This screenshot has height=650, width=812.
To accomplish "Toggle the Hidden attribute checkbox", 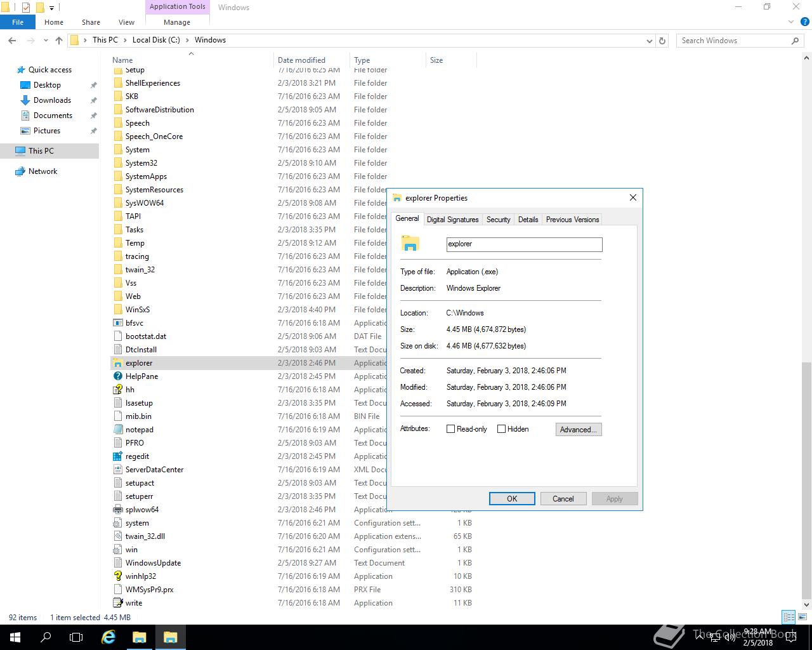I will pyautogui.click(x=501, y=429).
